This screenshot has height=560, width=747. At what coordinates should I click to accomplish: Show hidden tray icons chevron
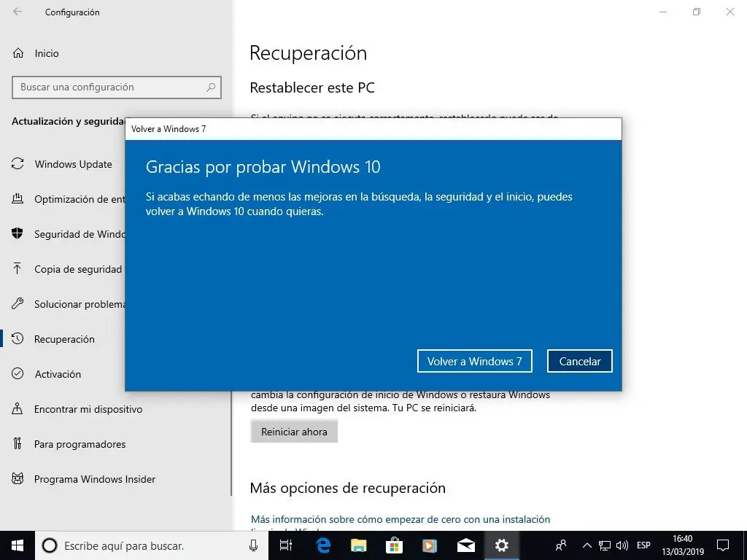tap(587, 545)
